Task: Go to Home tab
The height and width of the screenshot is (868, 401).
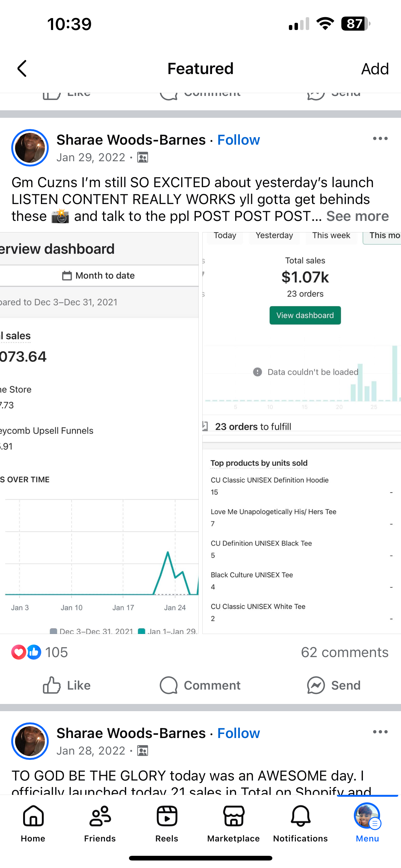Action: tap(33, 824)
